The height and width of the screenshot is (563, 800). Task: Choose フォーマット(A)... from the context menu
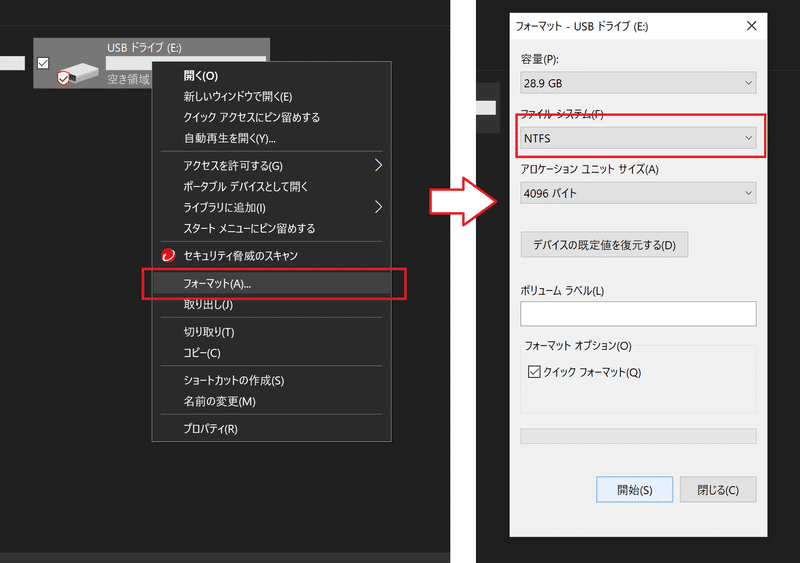[271, 284]
